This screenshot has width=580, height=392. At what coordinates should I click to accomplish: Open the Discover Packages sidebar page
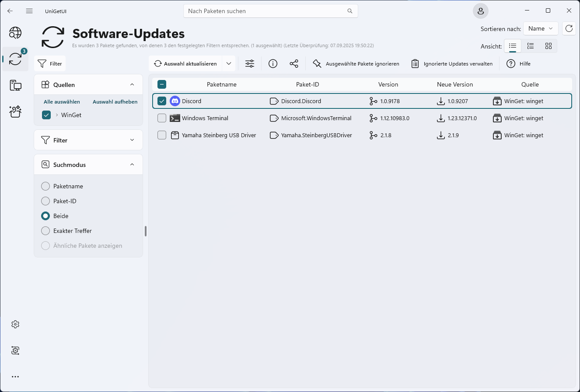[x=15, y=33]
